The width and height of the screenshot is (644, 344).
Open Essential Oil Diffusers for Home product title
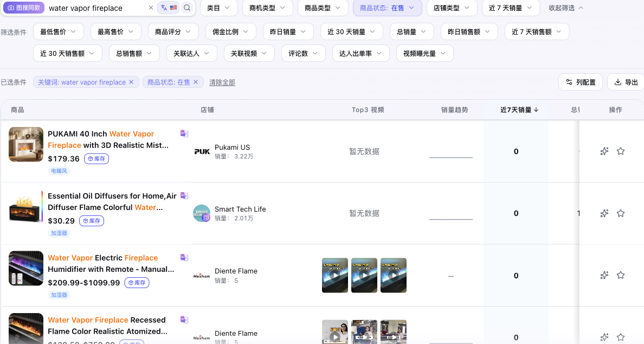pyautogui.click(x=112, y=201)
